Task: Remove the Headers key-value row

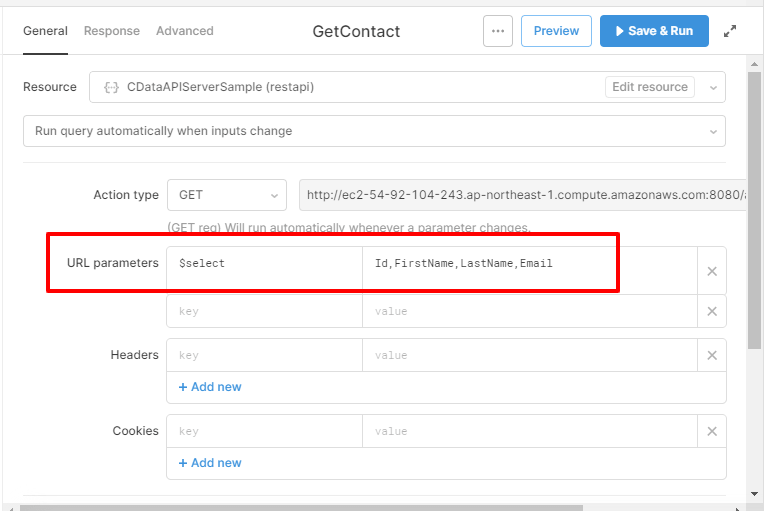Action: pos(712,355)
